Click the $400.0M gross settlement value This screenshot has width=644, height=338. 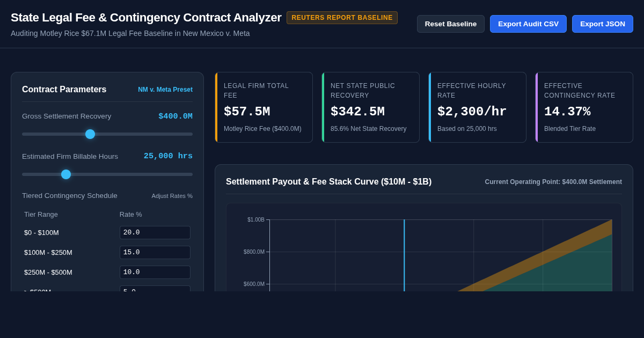(x=175, y=116)
